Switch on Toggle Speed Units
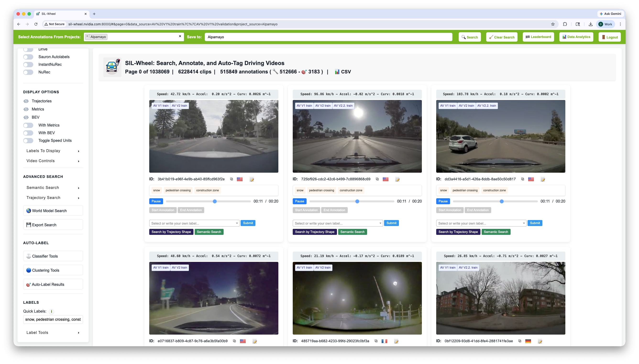Viewport: 639px width, 364px height. point(28,140)
